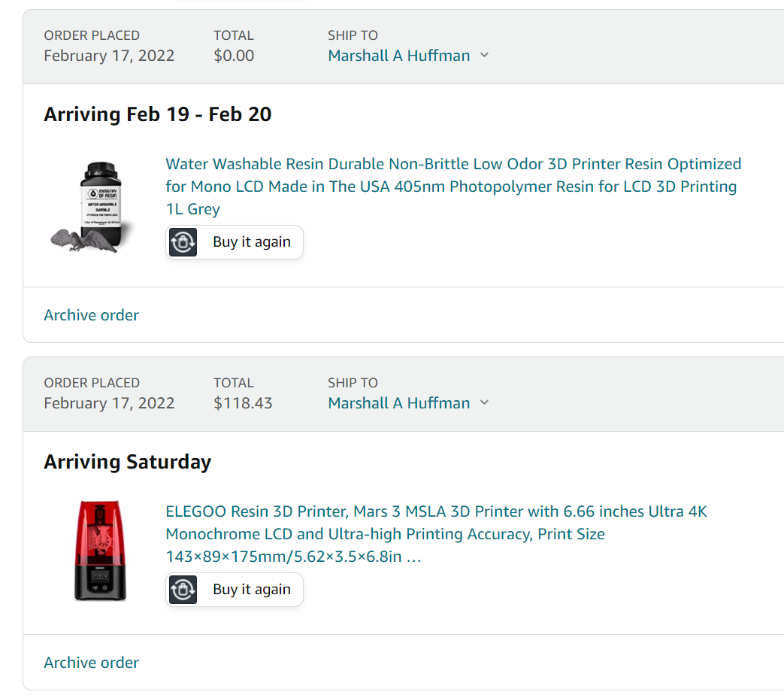The width and height of the screenshot is (784, 698).
Task: Select the $0.00 order total
Action: 234,56
